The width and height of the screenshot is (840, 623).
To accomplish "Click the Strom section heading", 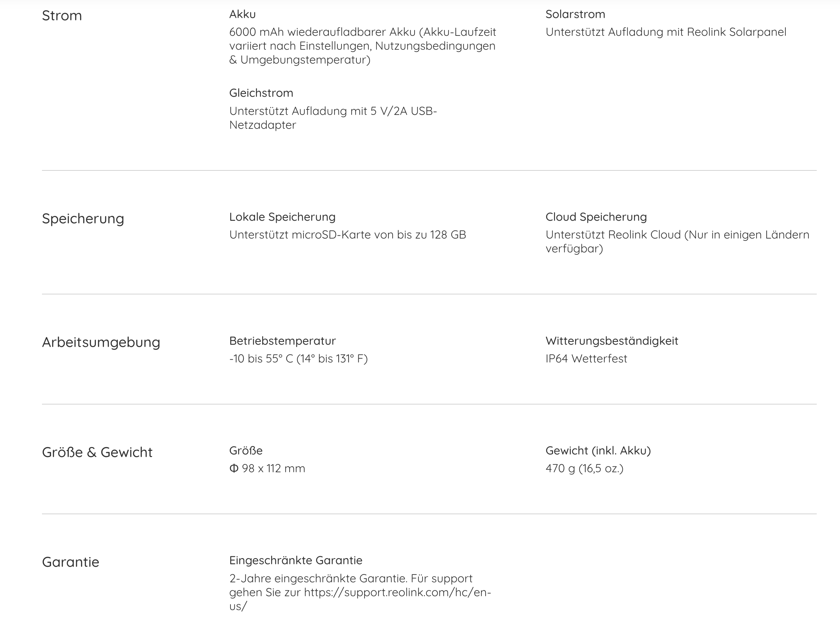I will pos(62,16).
